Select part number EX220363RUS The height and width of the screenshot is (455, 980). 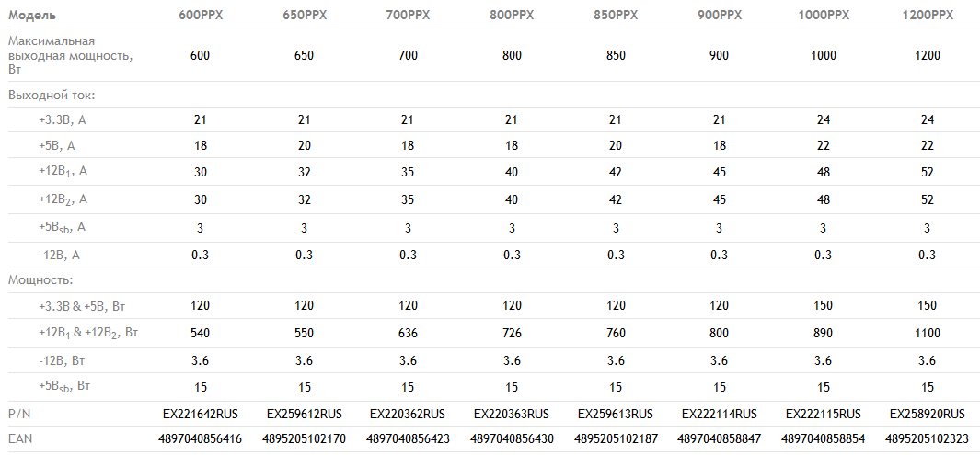(x=512, y=414)
